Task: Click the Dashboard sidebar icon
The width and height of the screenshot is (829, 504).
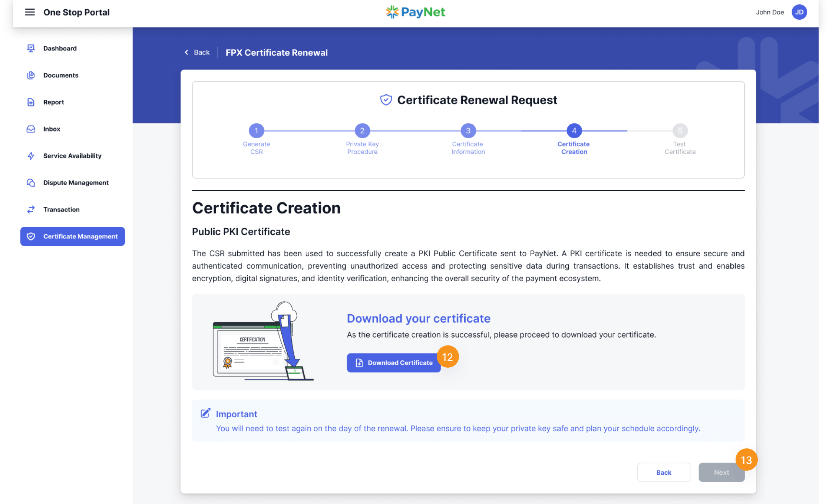Action: click(31, 48)
